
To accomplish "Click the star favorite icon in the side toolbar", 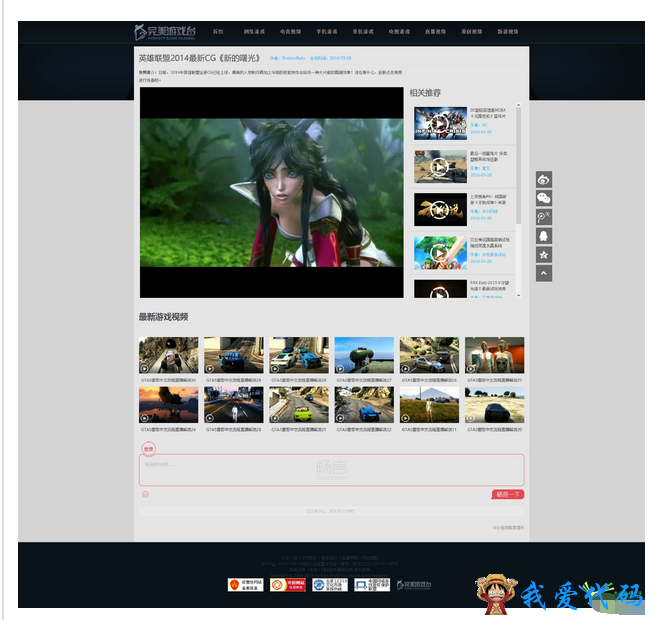I will 543,255.
